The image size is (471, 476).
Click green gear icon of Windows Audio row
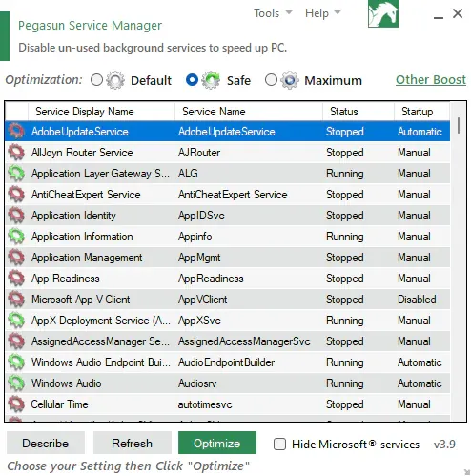16,383
